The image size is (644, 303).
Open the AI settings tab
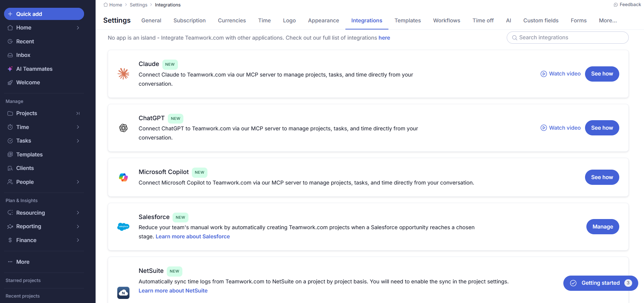(508, 21)
